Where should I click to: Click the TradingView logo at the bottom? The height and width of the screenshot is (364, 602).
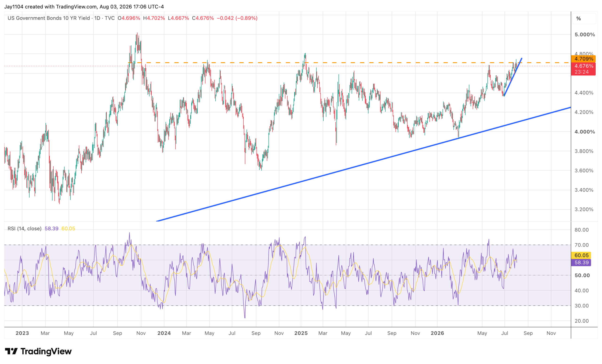[38, 351]
